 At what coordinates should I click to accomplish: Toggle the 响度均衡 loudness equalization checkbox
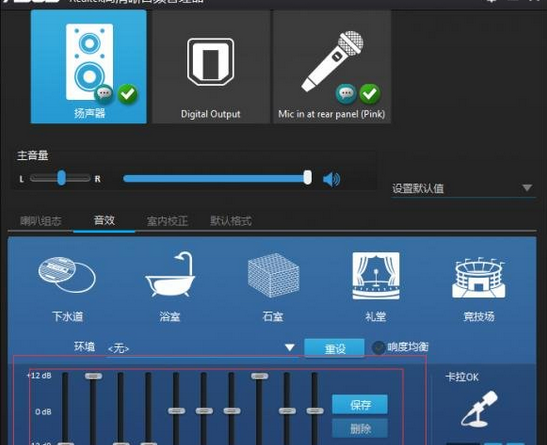[x=379, y=347]
